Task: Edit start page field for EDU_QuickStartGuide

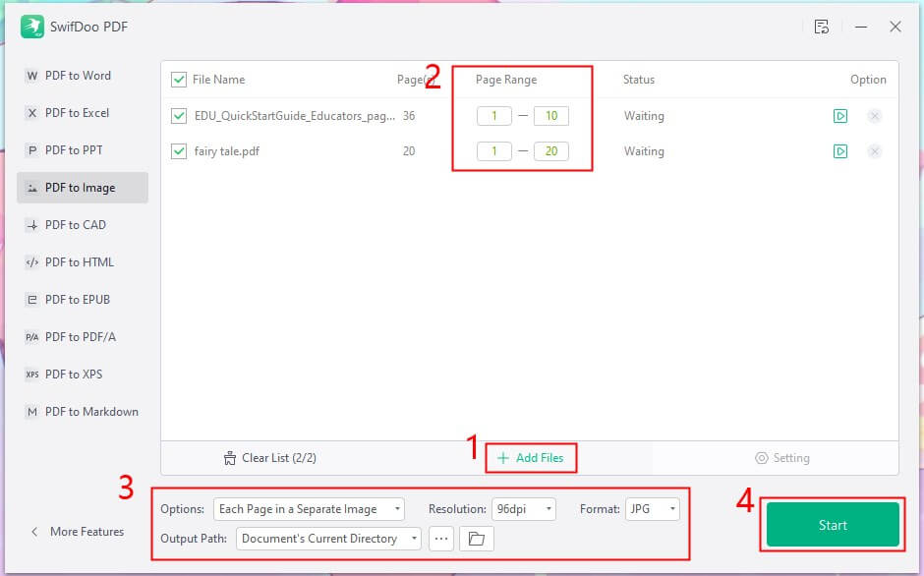Action: pyautogui.click(x=493, y=116)
